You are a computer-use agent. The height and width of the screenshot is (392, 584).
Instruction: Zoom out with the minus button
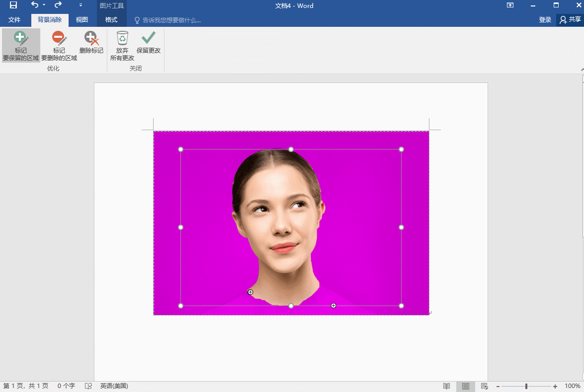(498, 387)
